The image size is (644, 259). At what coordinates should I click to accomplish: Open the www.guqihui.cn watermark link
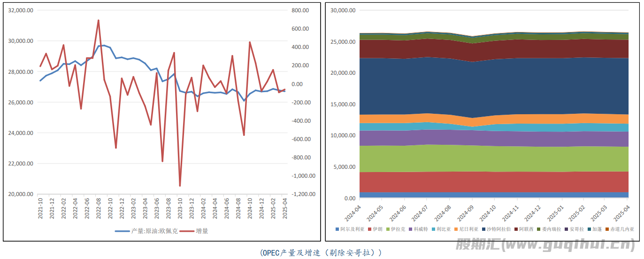coord(545,245)
